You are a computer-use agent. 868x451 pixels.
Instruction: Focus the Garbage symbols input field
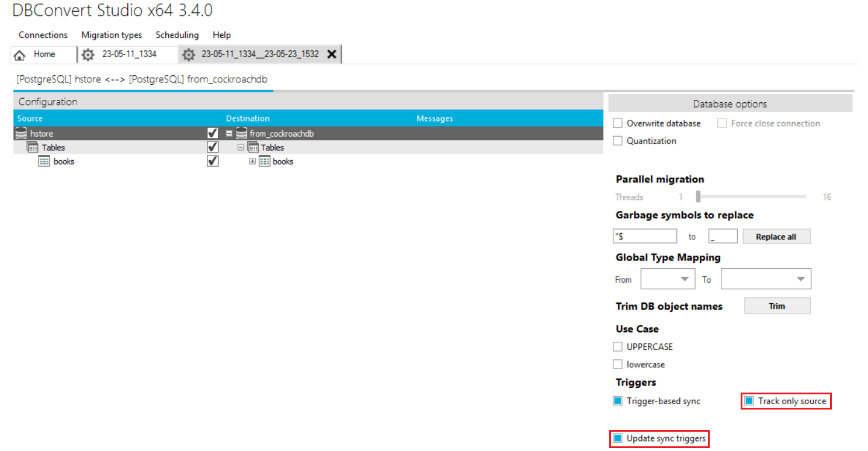(645, 237)
